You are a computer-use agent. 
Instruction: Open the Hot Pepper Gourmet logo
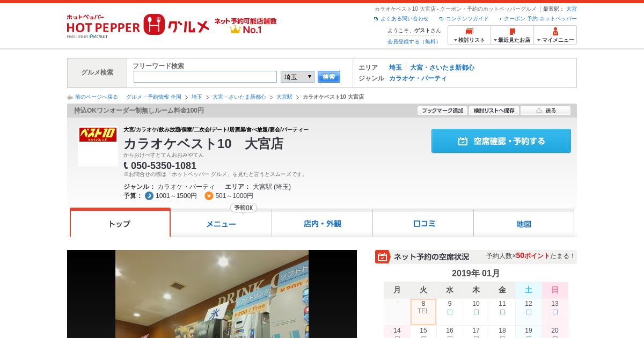click(138, 26)
